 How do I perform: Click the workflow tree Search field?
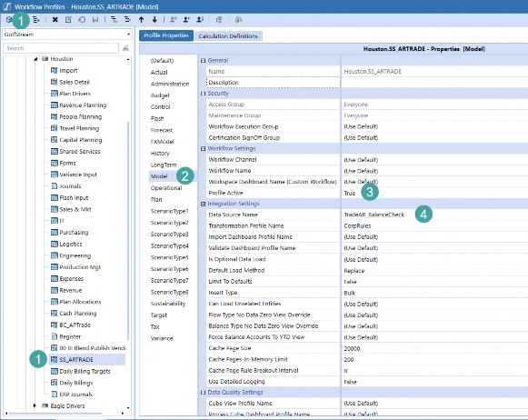61,48
